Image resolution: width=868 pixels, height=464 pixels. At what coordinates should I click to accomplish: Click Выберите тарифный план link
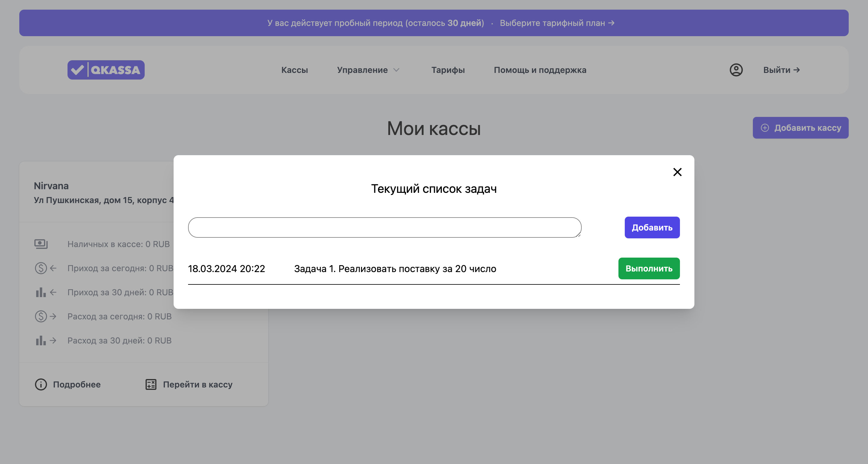pyautogui.click(x=557, y=23)
